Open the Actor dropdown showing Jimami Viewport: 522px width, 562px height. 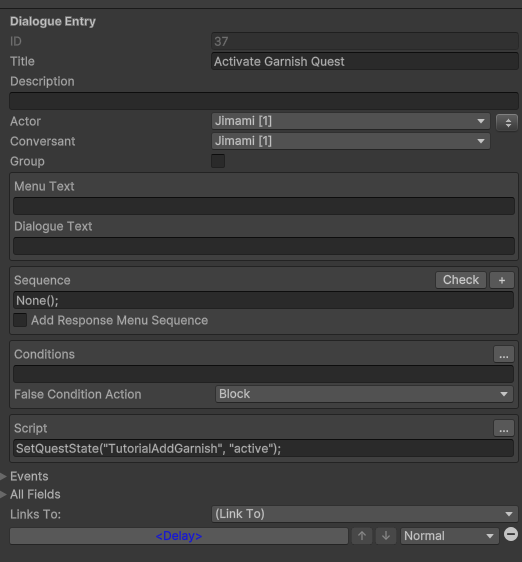[x=351, y=121]
